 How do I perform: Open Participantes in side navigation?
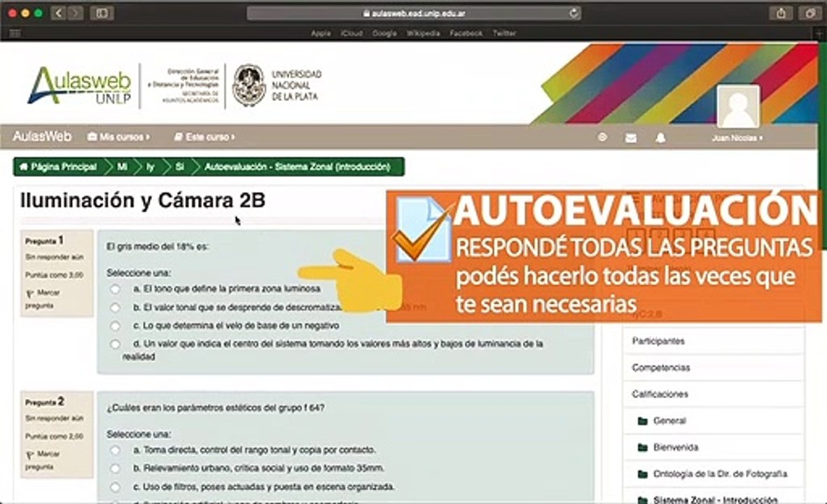coord(658,341)
